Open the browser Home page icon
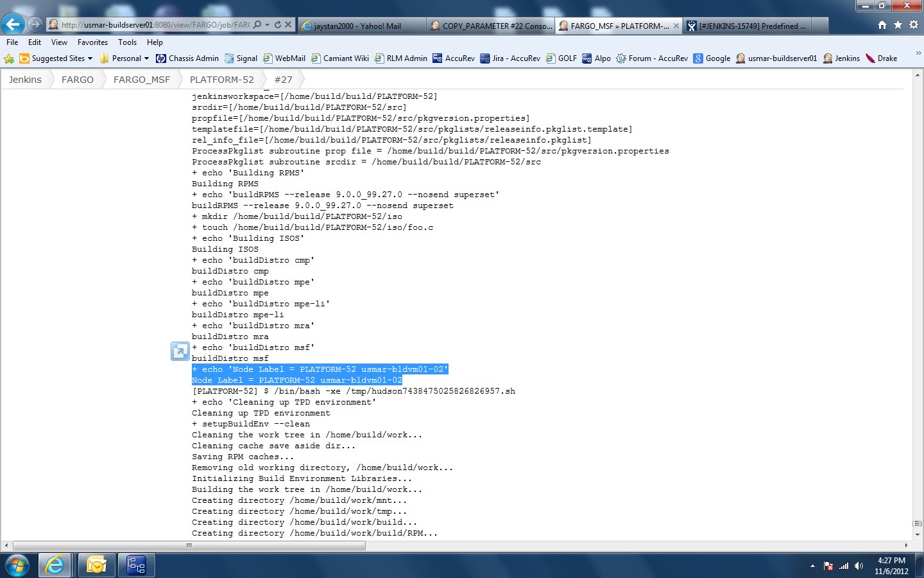Image resolution: width=924 pixels, height=578 pixels. coord(882,24)
